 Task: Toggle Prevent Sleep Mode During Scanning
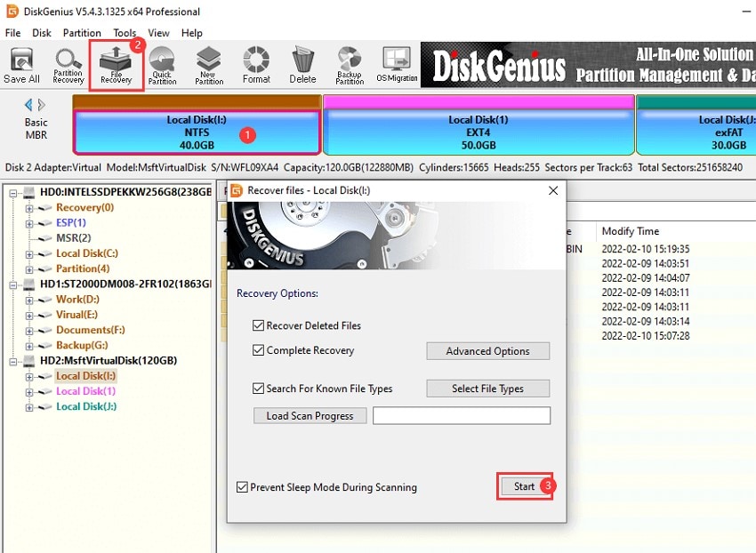click(x=242, y=487)
